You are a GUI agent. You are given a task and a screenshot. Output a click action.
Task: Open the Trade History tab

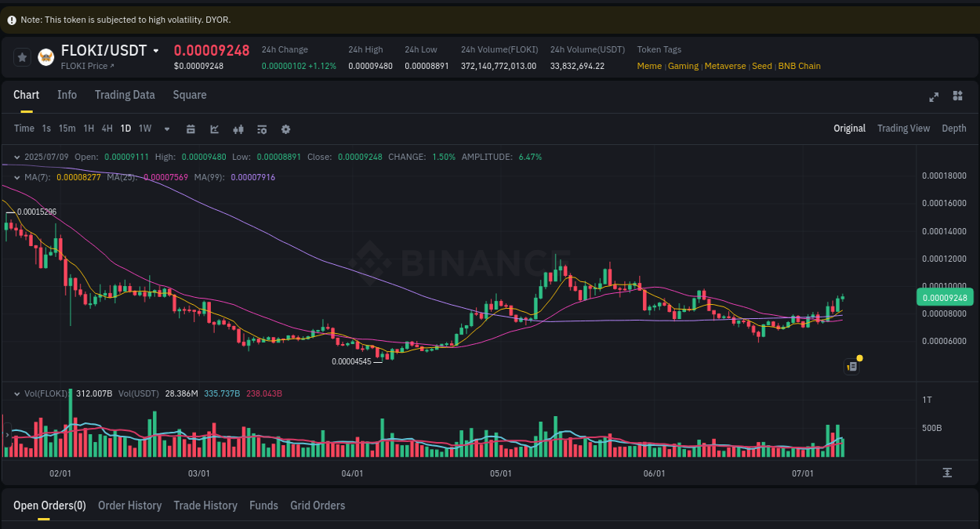pos(205,505)
